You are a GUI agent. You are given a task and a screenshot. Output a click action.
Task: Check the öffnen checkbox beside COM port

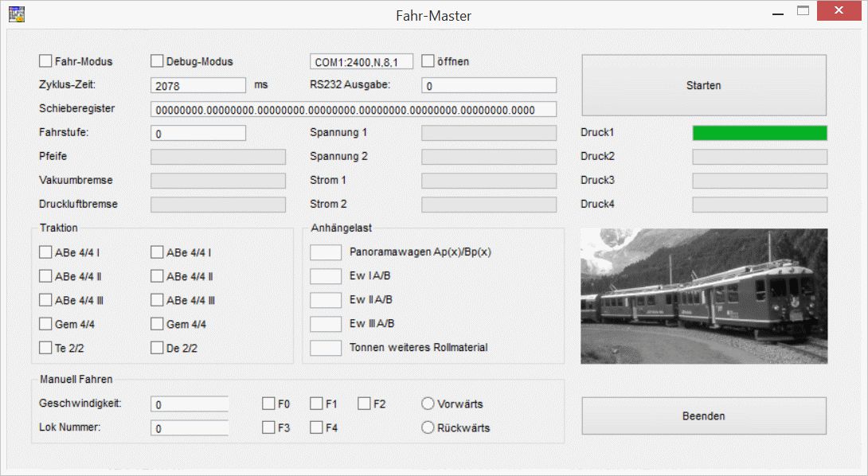click(428, 60)
